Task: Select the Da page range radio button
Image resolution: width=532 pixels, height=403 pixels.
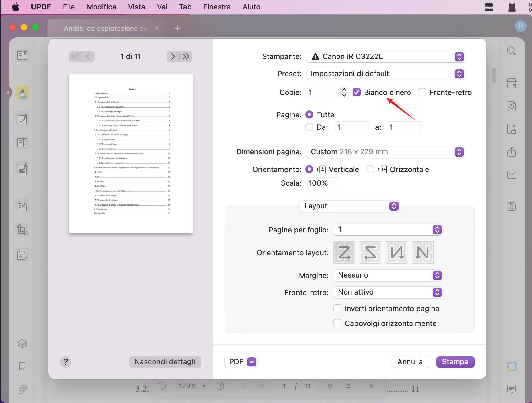Action: [309, 127]
